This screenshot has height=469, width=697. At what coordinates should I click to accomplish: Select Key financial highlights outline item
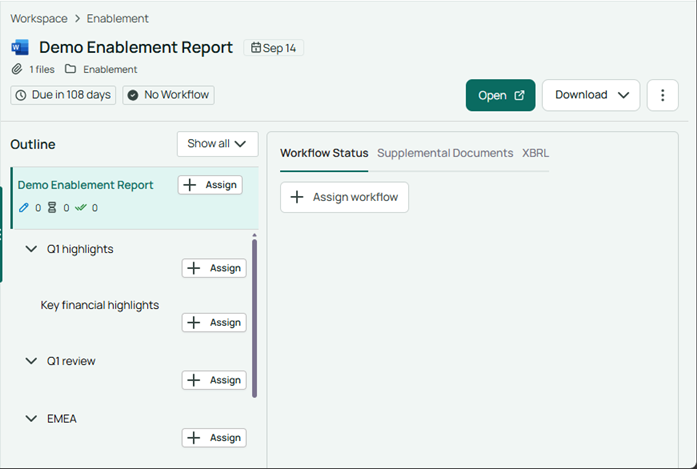[100, 305]
